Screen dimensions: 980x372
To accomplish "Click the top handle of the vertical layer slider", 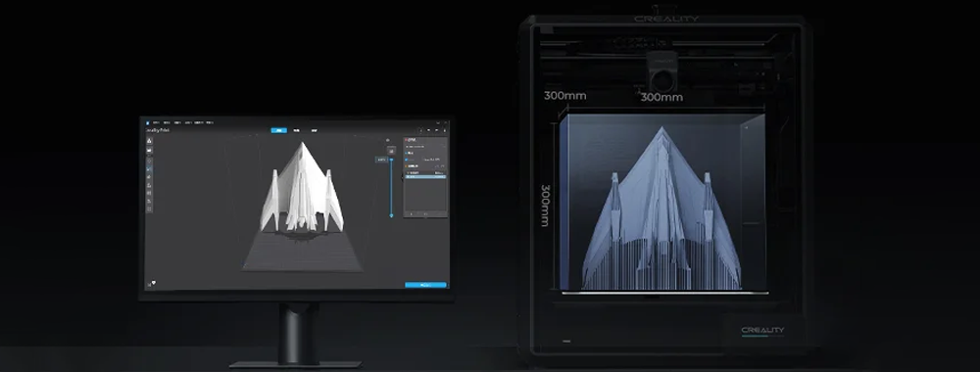I will pyautogui.click(x=391, y=160).
